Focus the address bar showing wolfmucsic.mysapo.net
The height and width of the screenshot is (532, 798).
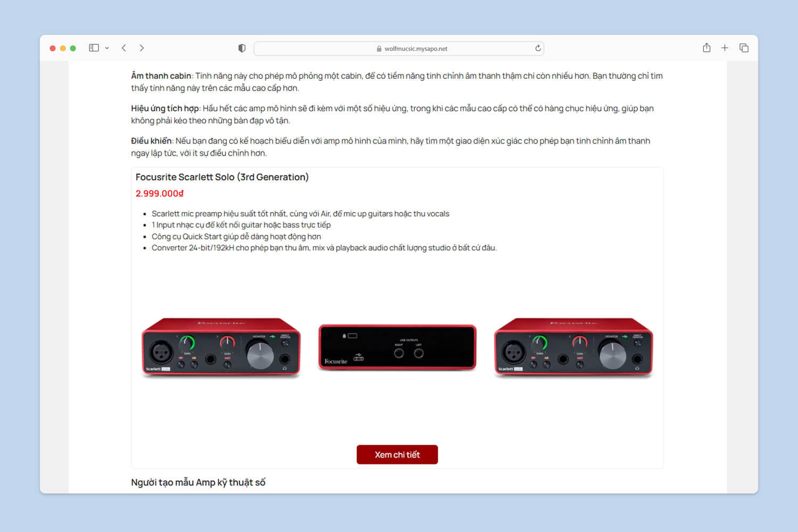pyautogui.click(x=399, y=48)
